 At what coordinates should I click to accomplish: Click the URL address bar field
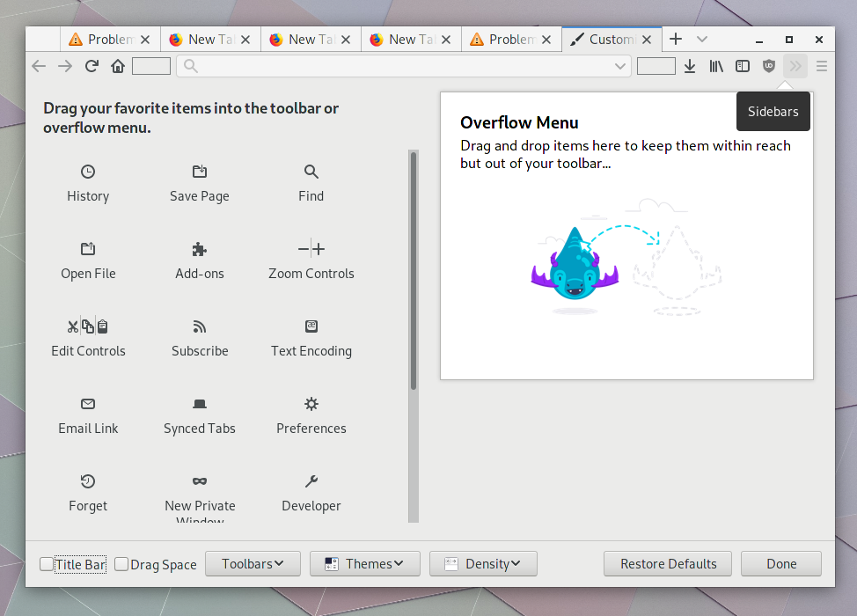pyautogui.click(x=403, y=66)
